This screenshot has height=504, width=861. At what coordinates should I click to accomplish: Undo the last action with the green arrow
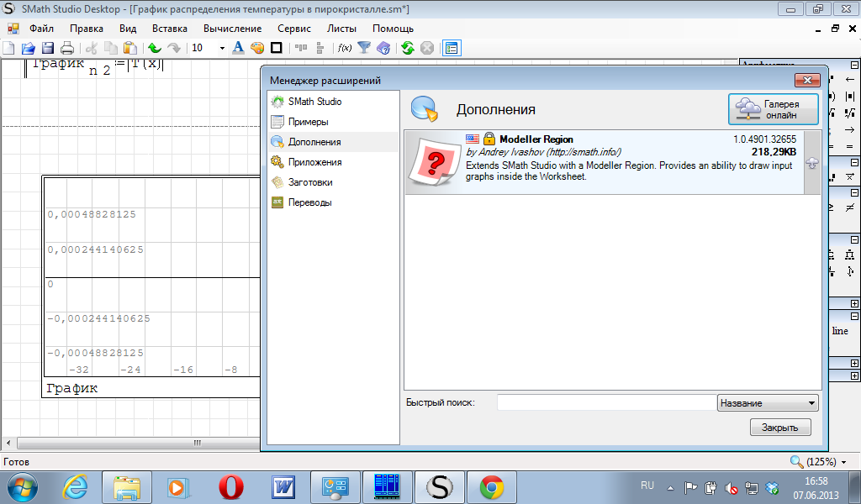[x=155, y=48]
